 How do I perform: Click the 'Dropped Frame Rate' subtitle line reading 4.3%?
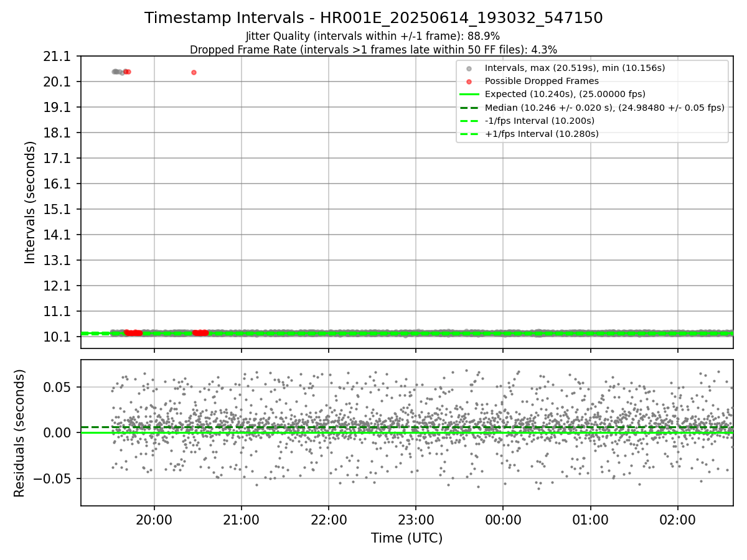(x=374, y=49)
